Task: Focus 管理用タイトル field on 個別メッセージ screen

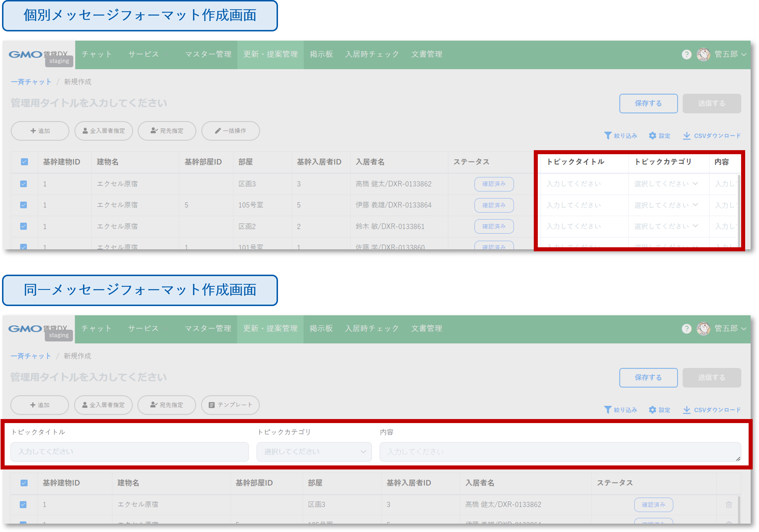Action: (89, 103)
